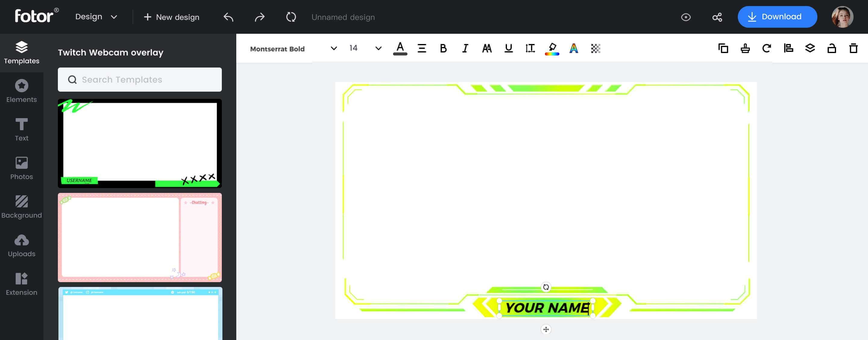
Task: Select the pink Chatting overlay template
Action: pos(140,238)
